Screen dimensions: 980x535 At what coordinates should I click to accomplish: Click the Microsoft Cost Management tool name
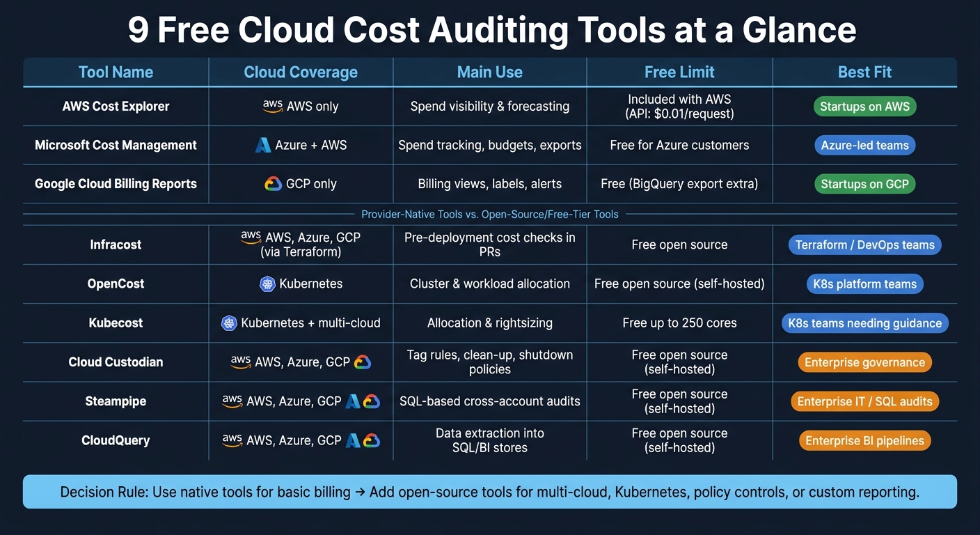pos(116,145)
